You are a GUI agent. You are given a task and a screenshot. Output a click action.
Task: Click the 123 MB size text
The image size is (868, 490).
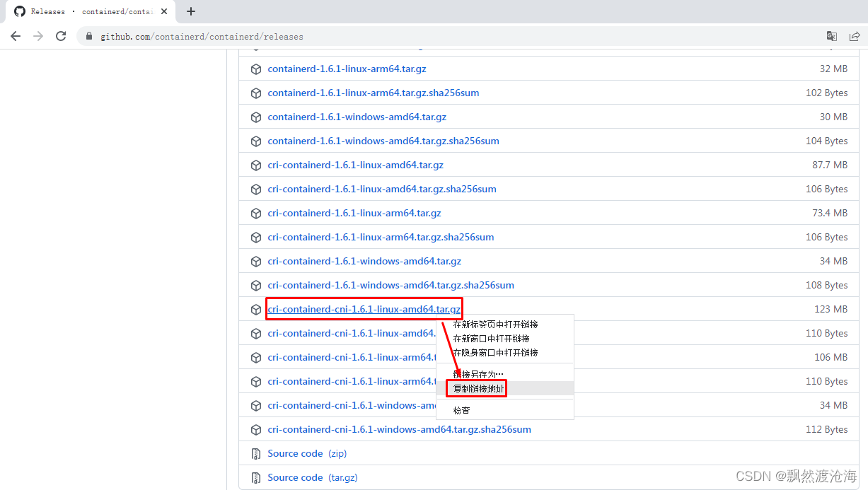(831, 310)
